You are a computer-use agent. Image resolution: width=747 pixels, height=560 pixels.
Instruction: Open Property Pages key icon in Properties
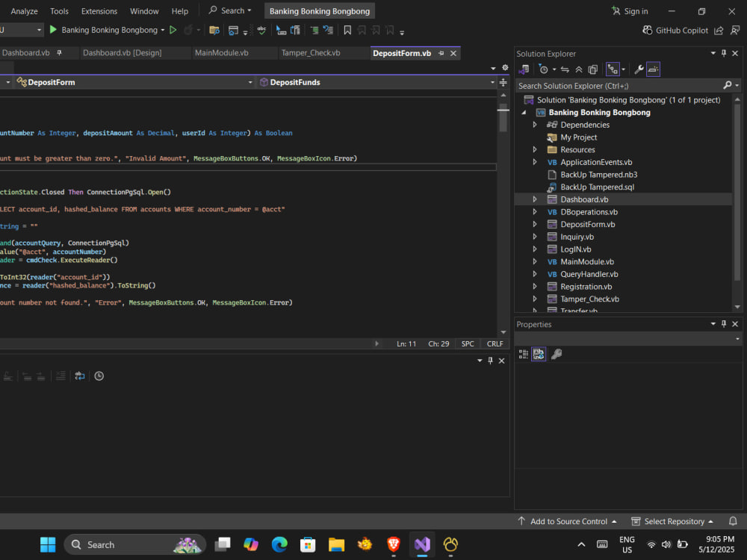point(557,354)
